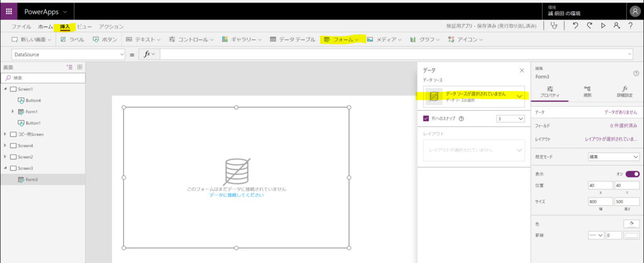Open the フォーム dropdown
This screenshot has width=644, height=263.
[x=341, y=40]
